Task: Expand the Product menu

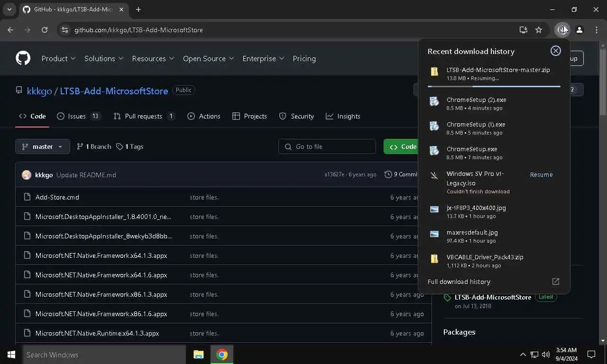Action: (x=58, y=58)
